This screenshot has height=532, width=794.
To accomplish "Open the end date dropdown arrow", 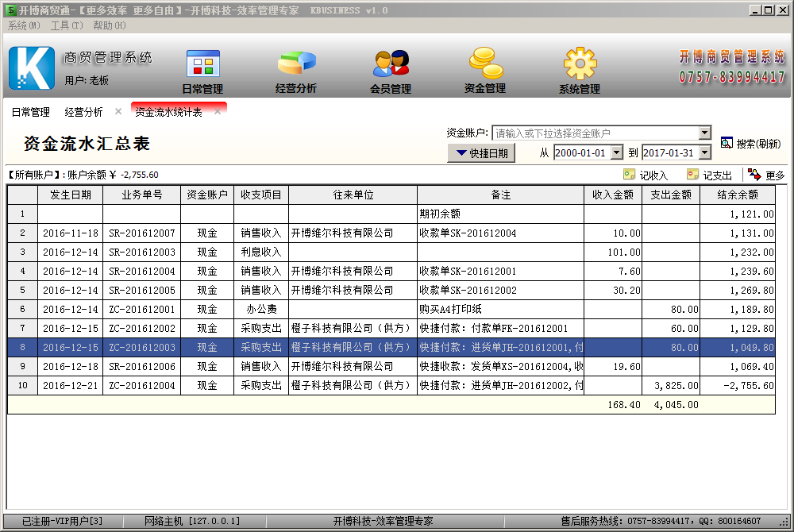I will (705, 152).
